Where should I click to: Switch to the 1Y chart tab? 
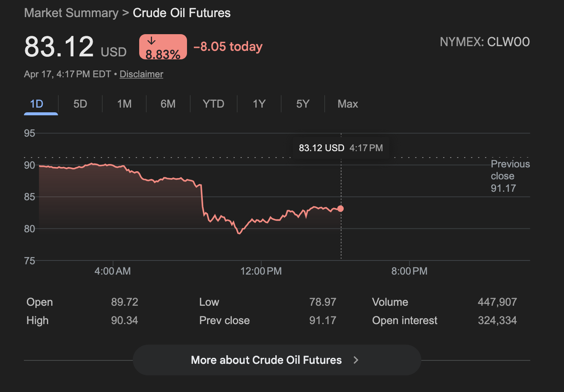point(259,104)
